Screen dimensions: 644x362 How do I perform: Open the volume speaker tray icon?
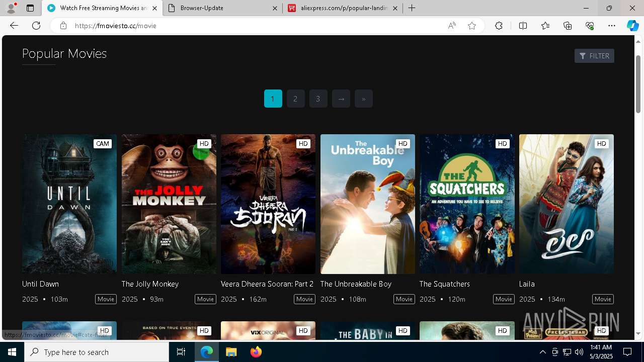pos(579,352)
